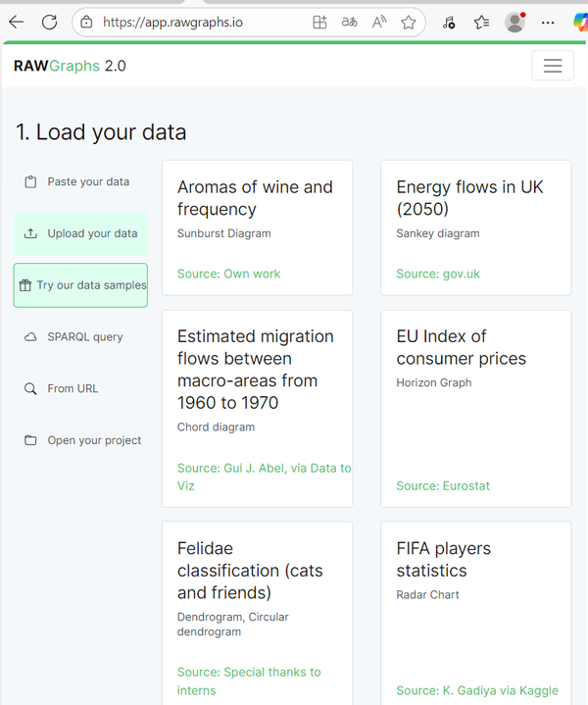Click the magnifier icon beside From URL

[x=30, y=388]
